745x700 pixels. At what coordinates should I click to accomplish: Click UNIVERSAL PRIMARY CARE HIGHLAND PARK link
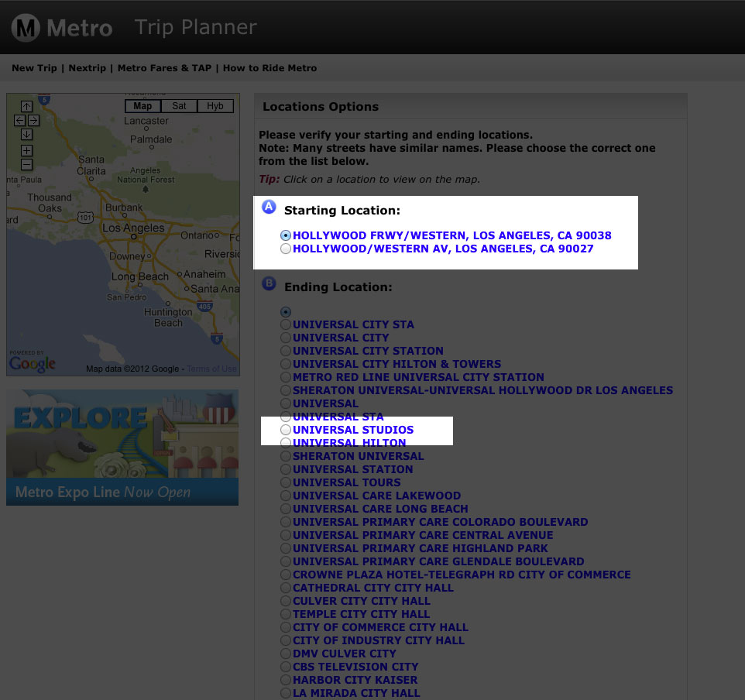[420, 548]
